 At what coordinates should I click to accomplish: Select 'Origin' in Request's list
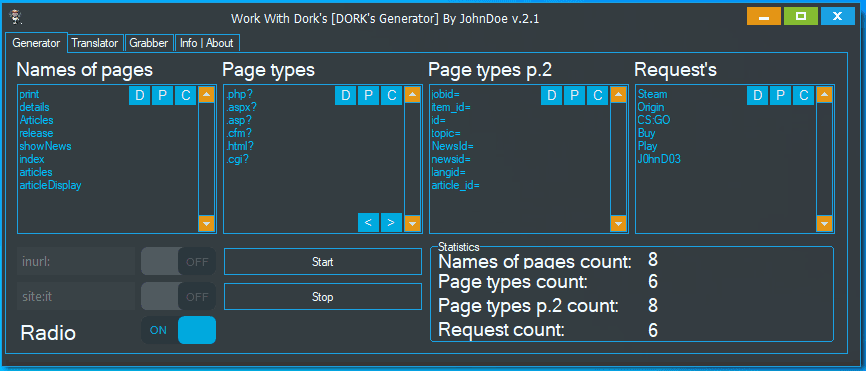click(x=651, y=107)
